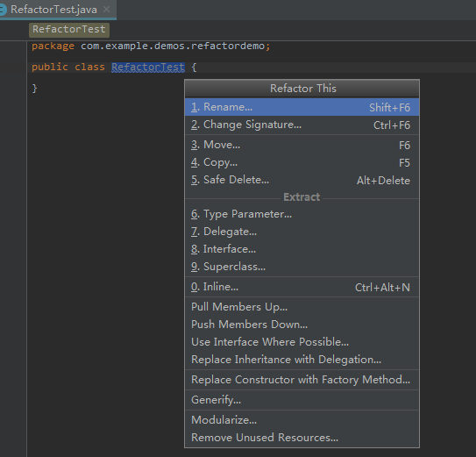Click the highlighted RefactorTest class name
Viewport: 476px width, 457px height.
(x=148, y=67)
